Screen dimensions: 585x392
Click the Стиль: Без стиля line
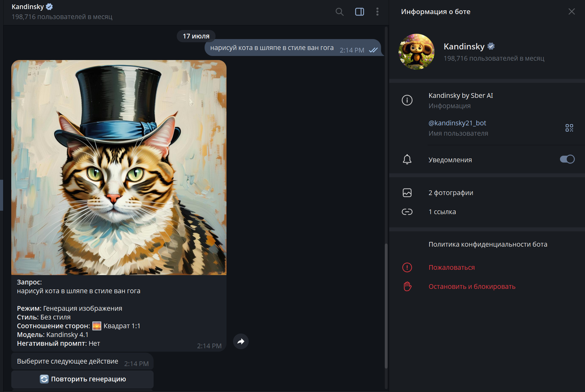tap(43, 317)
